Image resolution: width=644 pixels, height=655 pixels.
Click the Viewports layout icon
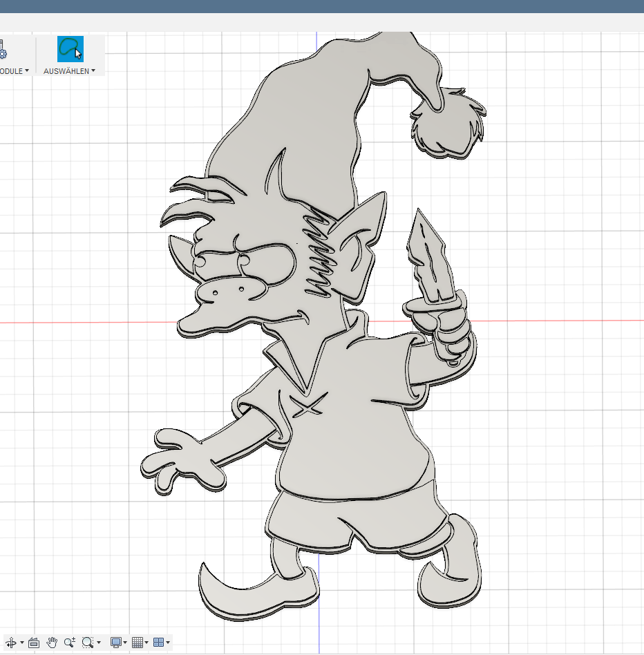coord(159,643)
